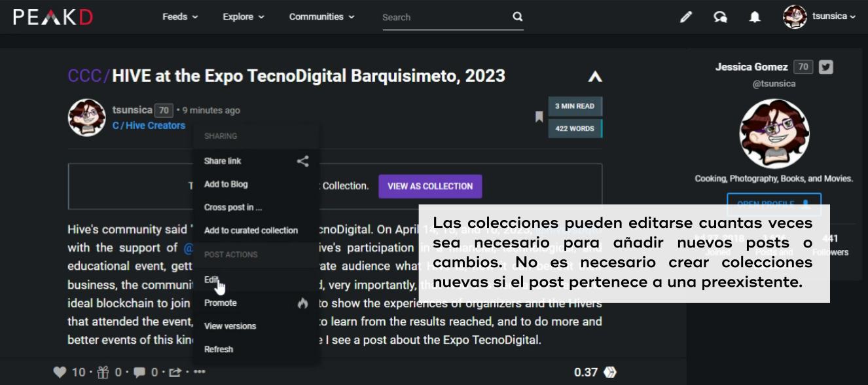Click the Hive logo beside payout
Screen dimensions: 868x385
(610, 373)
